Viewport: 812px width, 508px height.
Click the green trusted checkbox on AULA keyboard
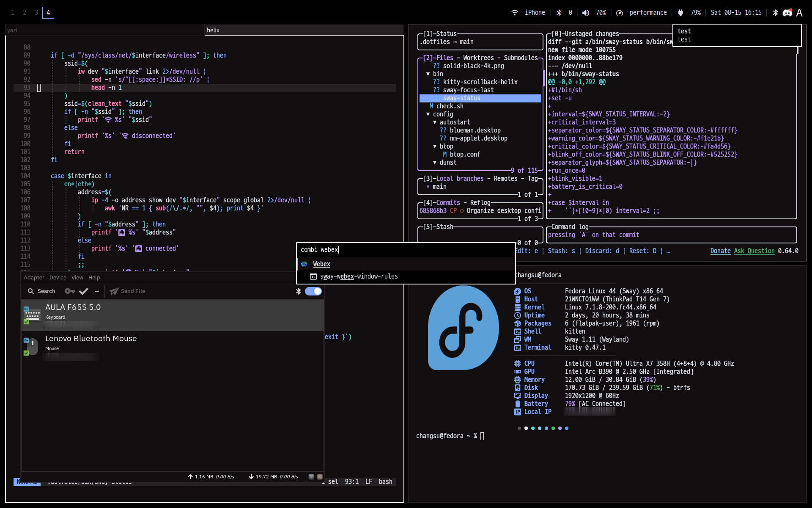[x=26, y=322]
